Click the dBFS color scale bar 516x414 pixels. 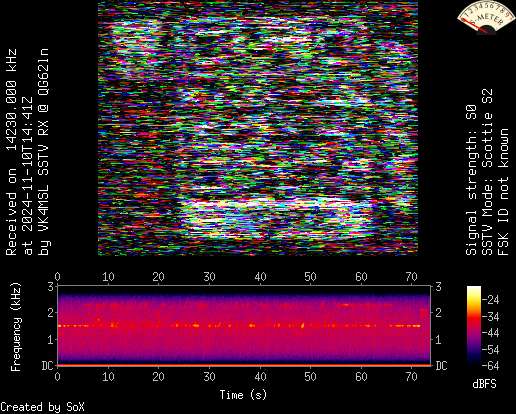coord(474,327)
